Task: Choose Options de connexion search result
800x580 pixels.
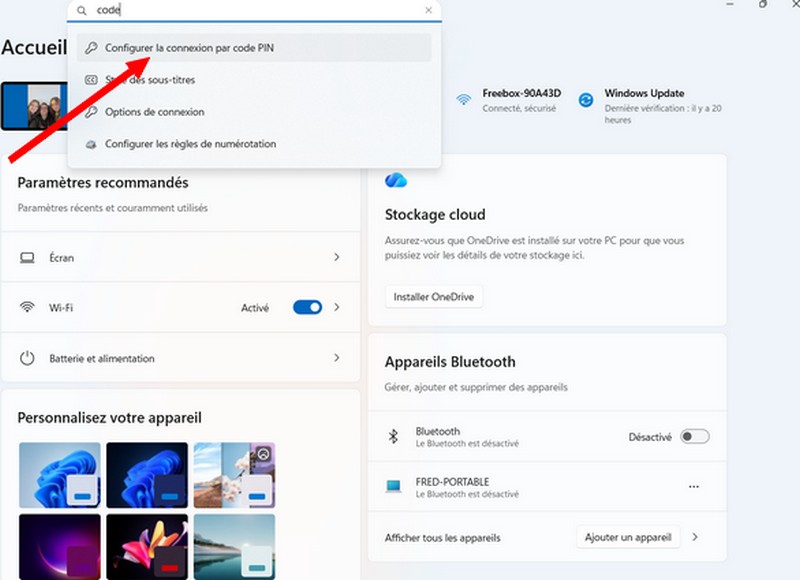Action: tap(154, 112)
